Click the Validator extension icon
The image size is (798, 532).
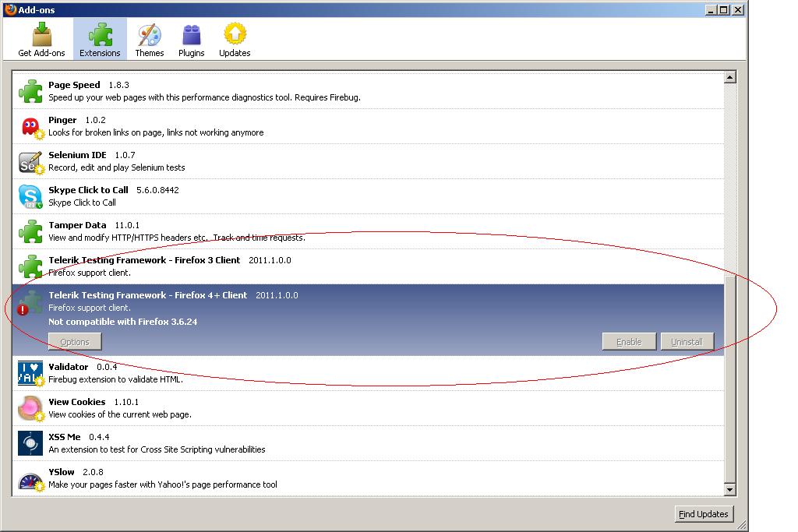(30, 373)
